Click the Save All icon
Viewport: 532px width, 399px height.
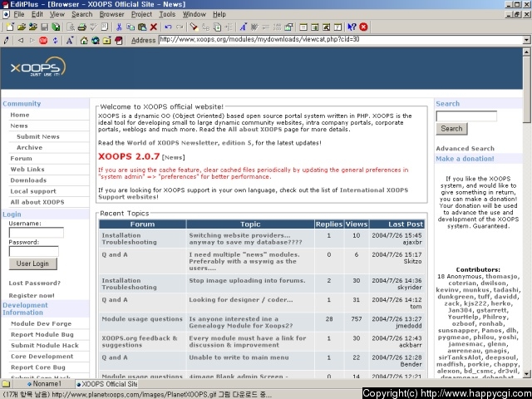pos(56,27)
